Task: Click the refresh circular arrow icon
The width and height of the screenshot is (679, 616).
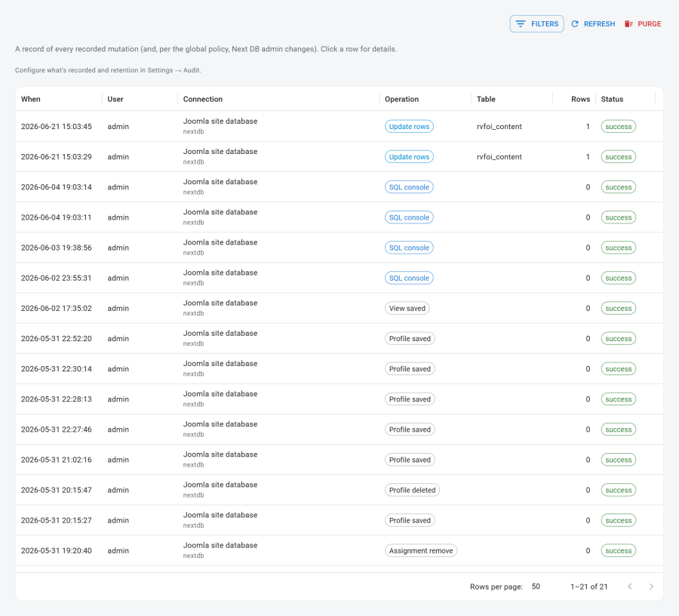Action: 575,24
